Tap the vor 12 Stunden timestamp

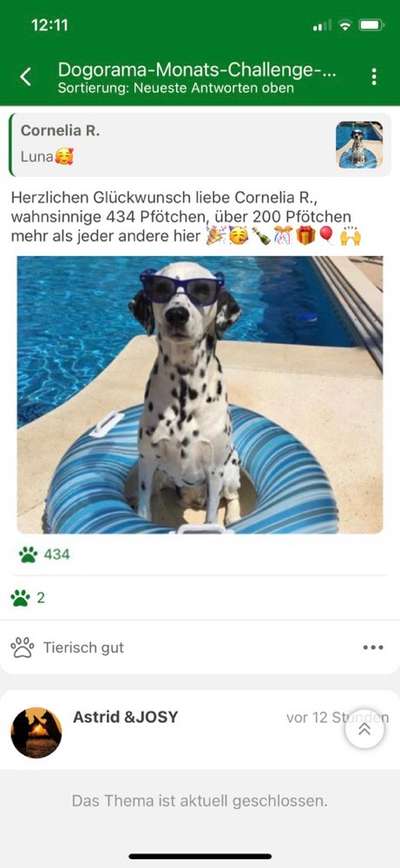[337, 718]
